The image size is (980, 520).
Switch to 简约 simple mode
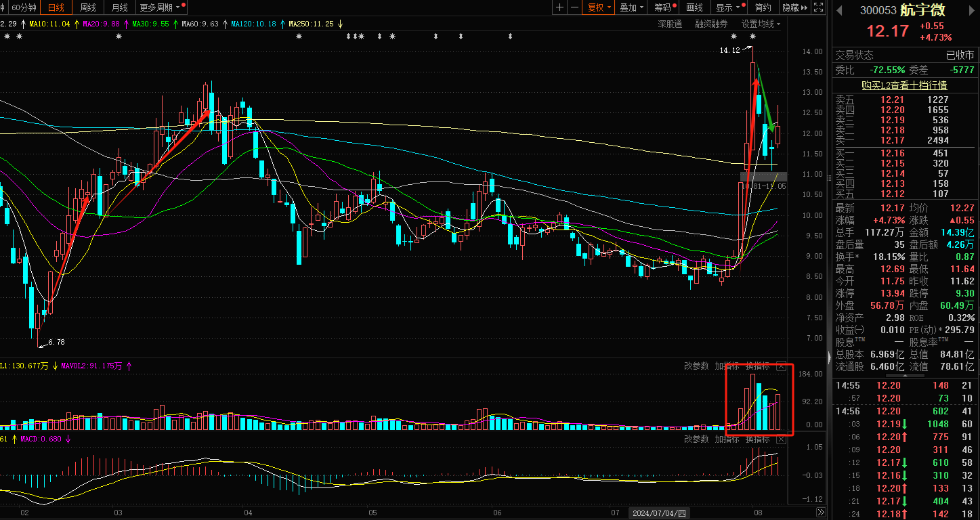pos(763,7)
